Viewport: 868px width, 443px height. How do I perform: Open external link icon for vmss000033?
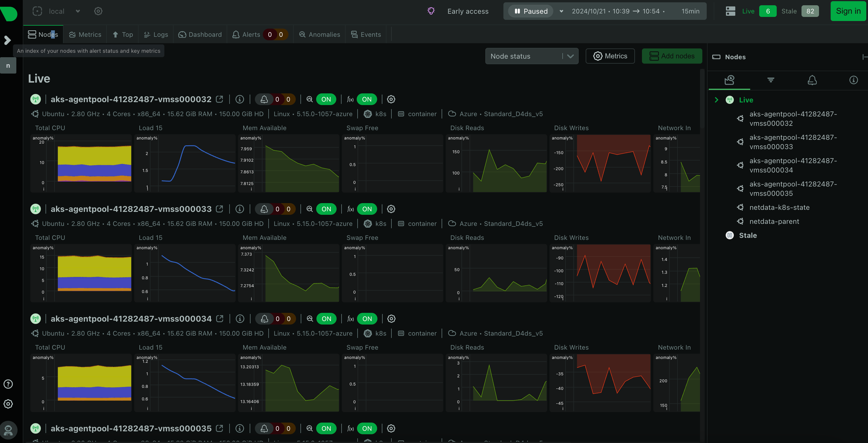pos(219,209)
